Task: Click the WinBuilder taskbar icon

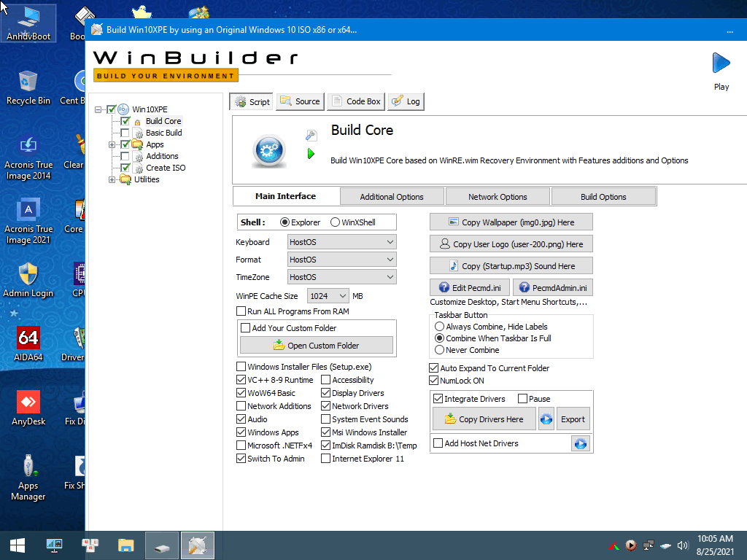Action: click(x=198, y=545)
